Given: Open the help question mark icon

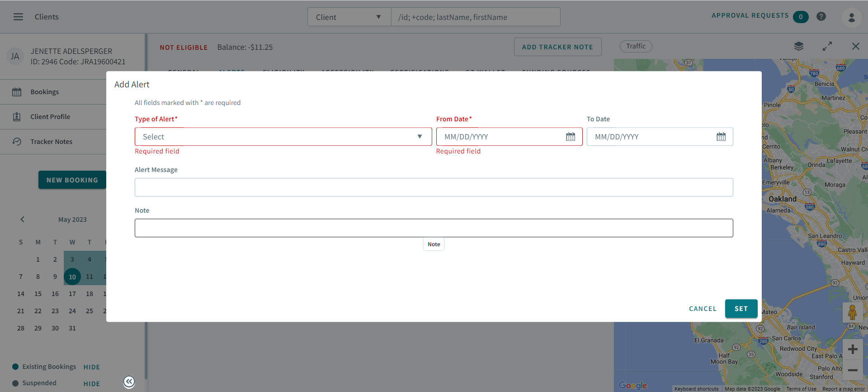Looking at the screenshot, I should point(821,17).
